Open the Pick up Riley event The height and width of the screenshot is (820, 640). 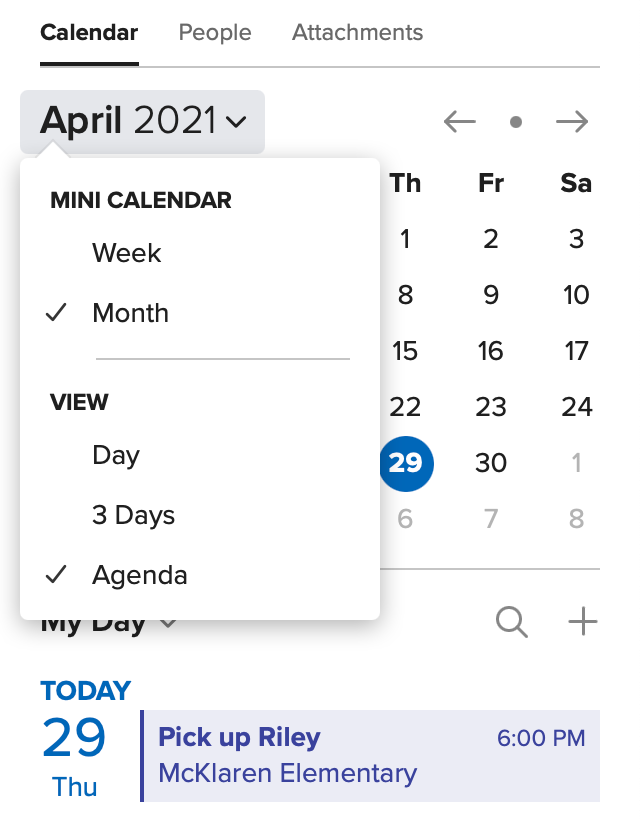click(x=370, y=755)
